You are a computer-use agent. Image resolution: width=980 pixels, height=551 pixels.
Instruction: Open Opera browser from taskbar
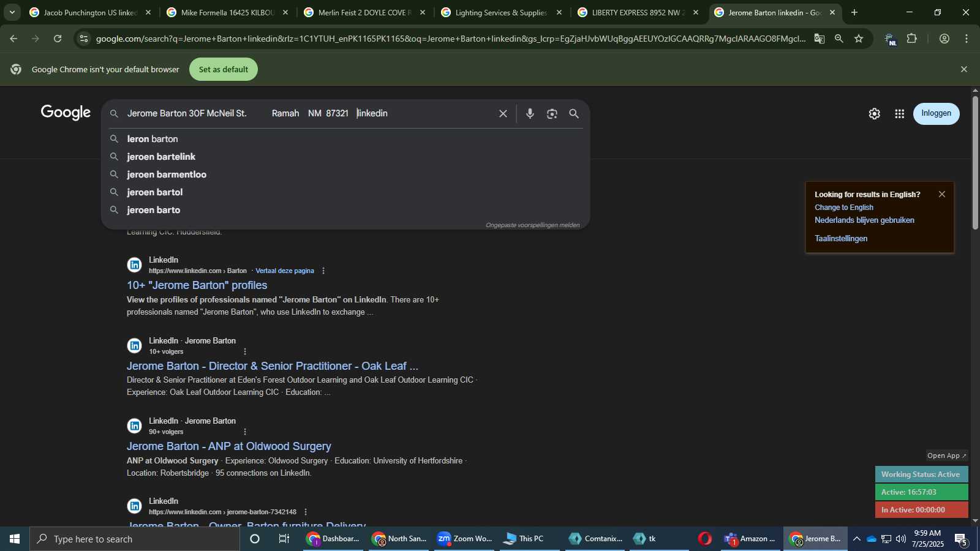705,539
